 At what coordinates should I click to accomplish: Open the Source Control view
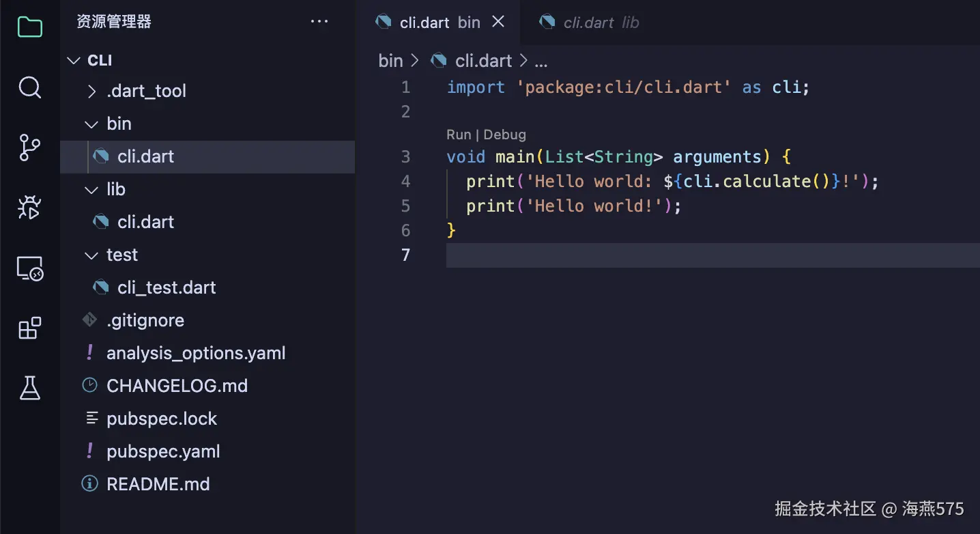(x=29, y=147)
